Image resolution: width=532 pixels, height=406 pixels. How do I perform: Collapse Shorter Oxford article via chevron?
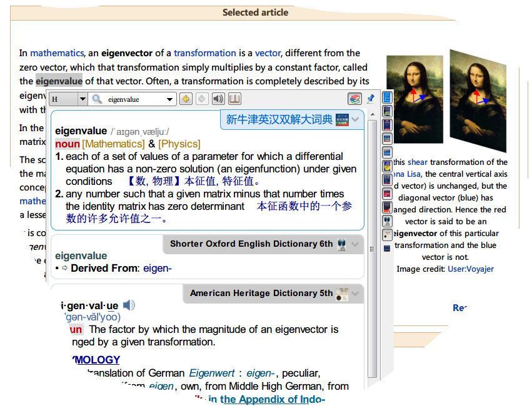point(356,244)
